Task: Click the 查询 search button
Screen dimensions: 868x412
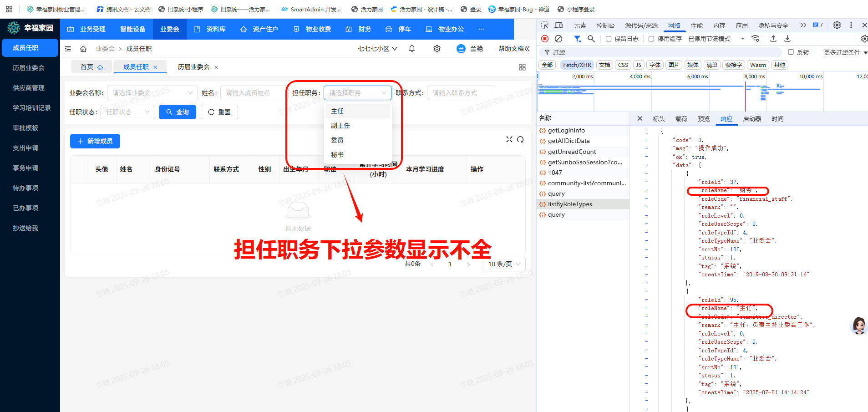Action: [x=178, y=112]
